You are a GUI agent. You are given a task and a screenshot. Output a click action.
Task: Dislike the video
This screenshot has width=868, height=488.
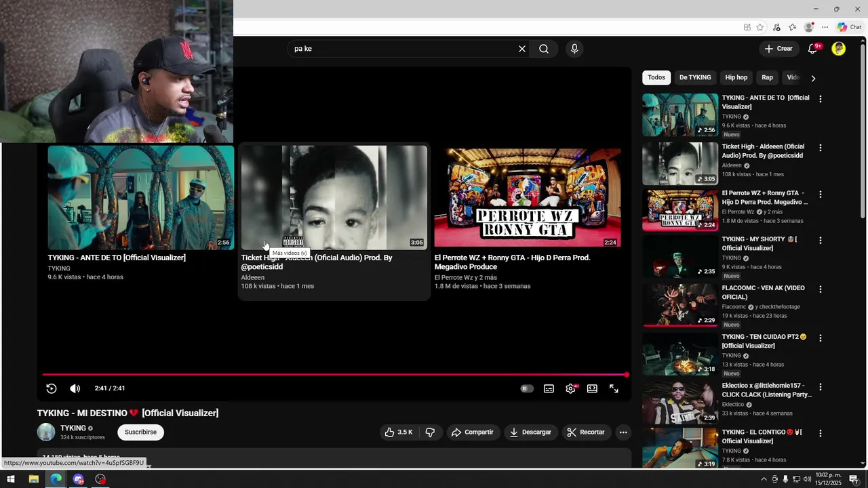430,432
